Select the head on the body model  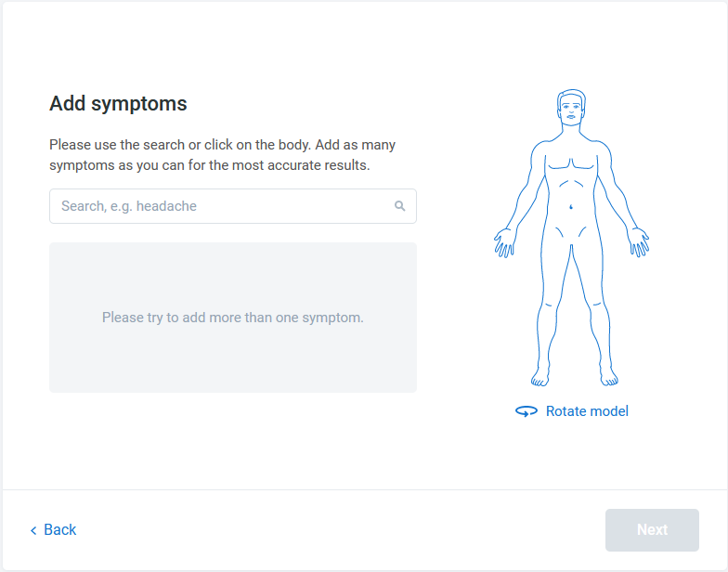click(x=571, y=109)
